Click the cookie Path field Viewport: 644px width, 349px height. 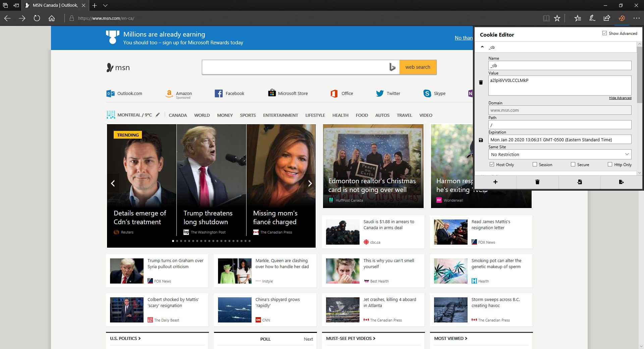click(560, 125)
